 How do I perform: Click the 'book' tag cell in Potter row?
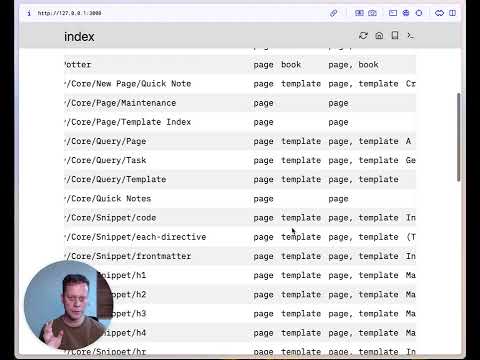(291, 65)
